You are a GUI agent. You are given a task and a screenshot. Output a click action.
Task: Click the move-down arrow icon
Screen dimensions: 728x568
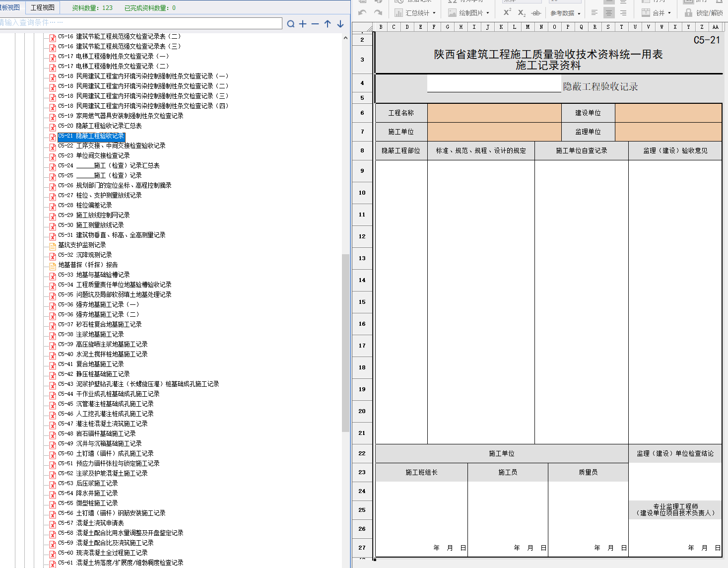click(x=340, y=23)
